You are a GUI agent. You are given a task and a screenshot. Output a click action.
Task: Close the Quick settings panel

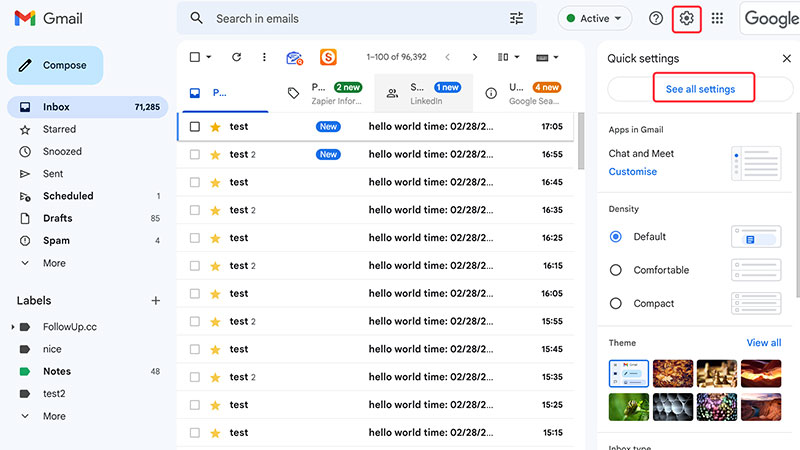[786, 59]
